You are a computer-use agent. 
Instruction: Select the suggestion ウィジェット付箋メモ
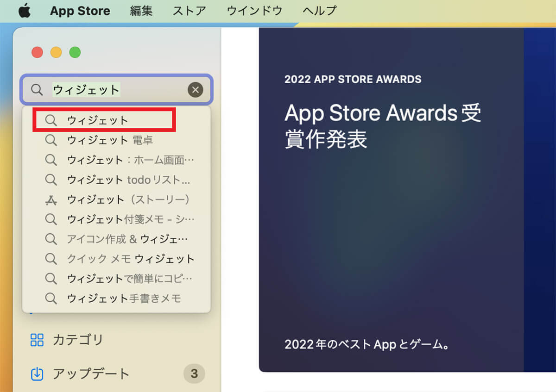(116, 219)
